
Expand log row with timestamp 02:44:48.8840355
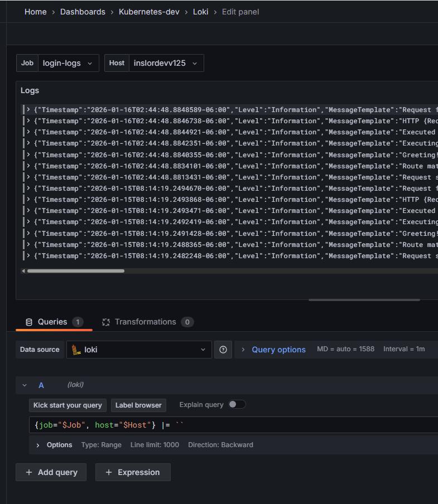[28, 154]
